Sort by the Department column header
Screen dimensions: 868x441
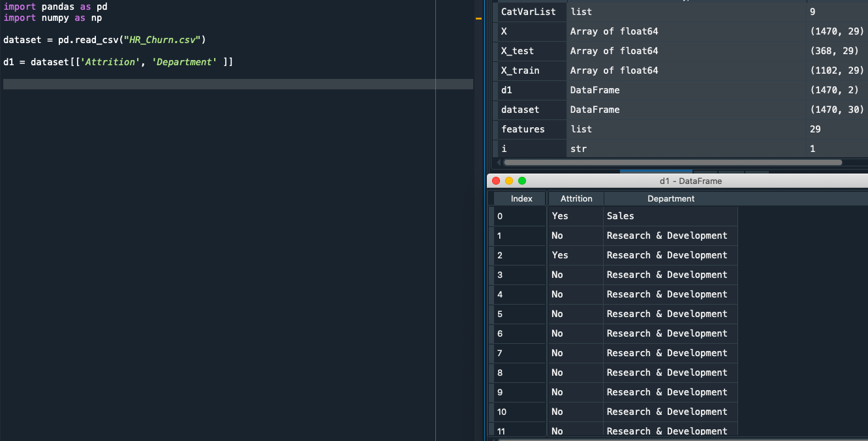coord(671,198)
